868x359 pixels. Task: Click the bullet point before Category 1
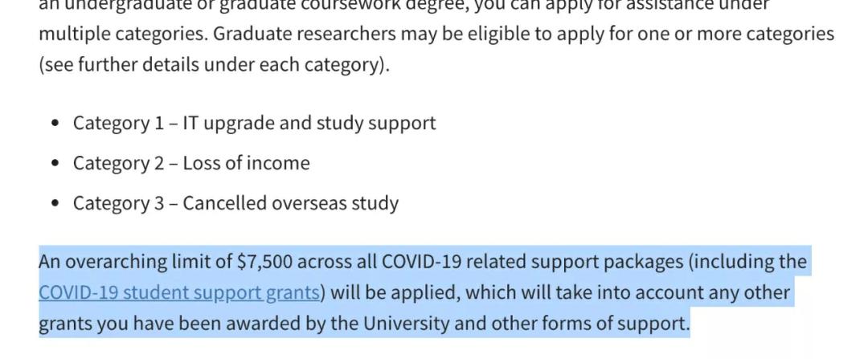click(54, 124)
